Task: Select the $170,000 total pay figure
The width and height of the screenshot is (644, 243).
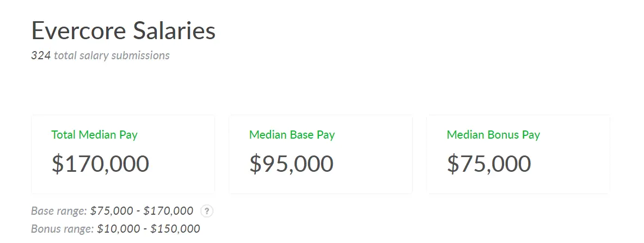Action: 100,164
